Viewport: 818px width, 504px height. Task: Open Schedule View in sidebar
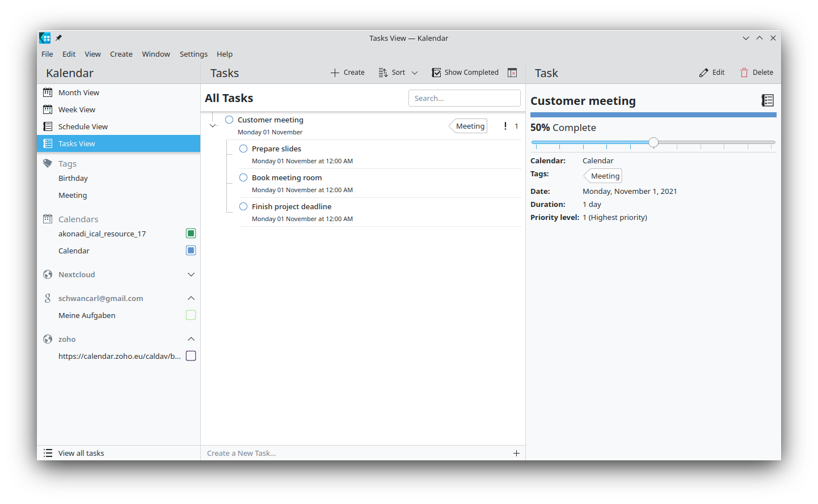click(83, 126)
